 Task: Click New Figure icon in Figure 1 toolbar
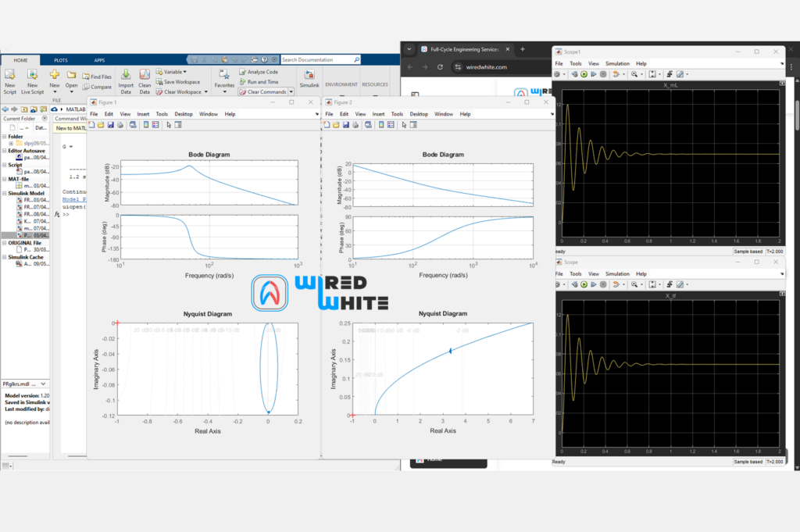coord(91,125)
